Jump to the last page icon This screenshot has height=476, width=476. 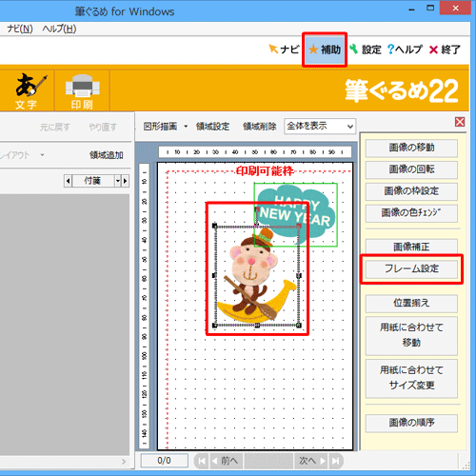(335, 461)
